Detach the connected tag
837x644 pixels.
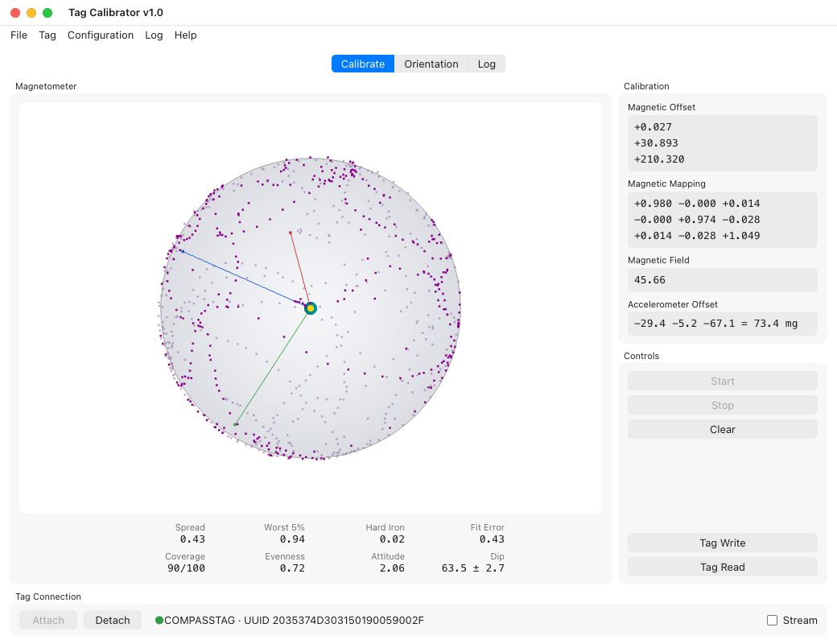coord(113,620)
